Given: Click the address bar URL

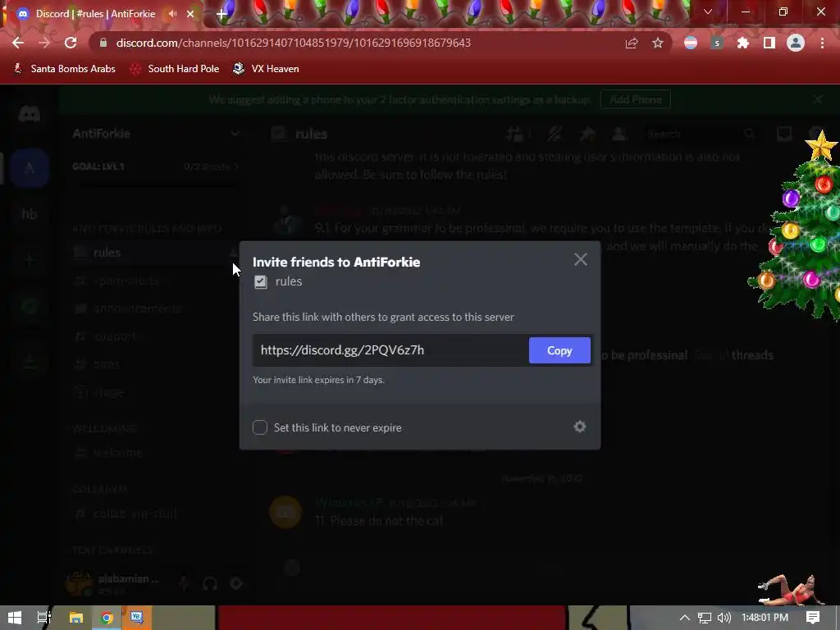Looking at the screenshot, I should [x=293, y=43].
